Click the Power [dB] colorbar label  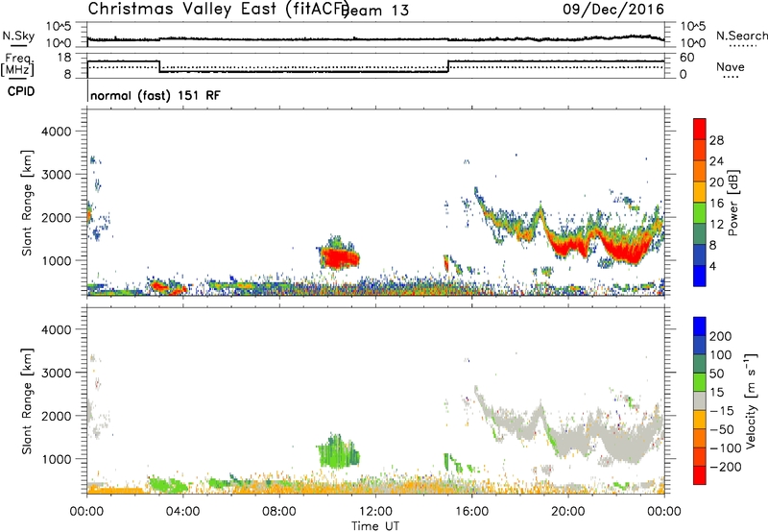[733, 203]
